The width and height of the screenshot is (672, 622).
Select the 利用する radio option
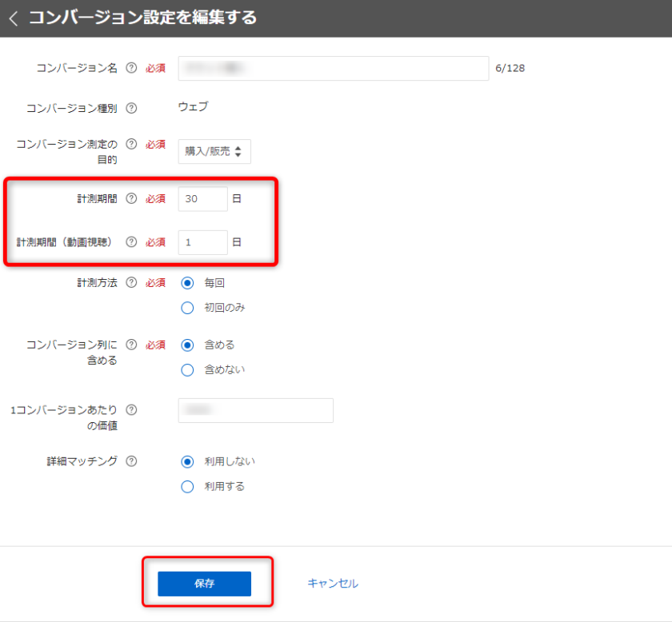pyautogui.click(x=188, y=487)
